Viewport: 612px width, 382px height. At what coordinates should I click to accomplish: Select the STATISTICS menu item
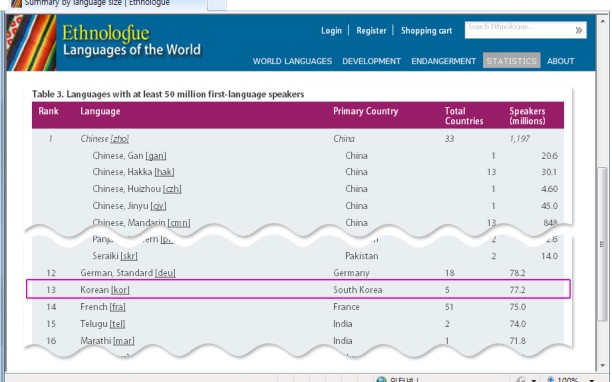[511, 60]
